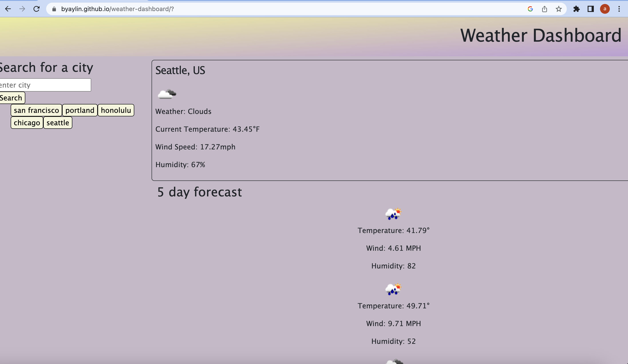Select the chicago city shortcut
628x364 pixels.
27,123
